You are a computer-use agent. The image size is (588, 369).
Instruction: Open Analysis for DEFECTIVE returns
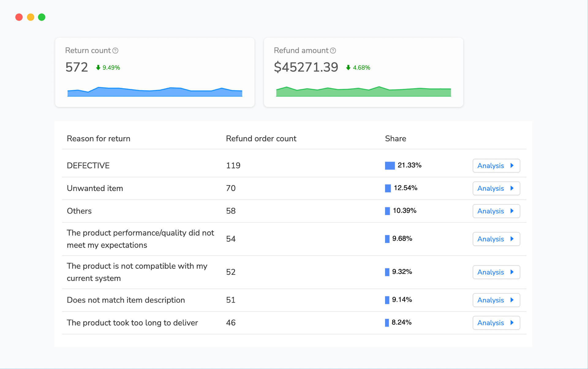tap(496, 166)
